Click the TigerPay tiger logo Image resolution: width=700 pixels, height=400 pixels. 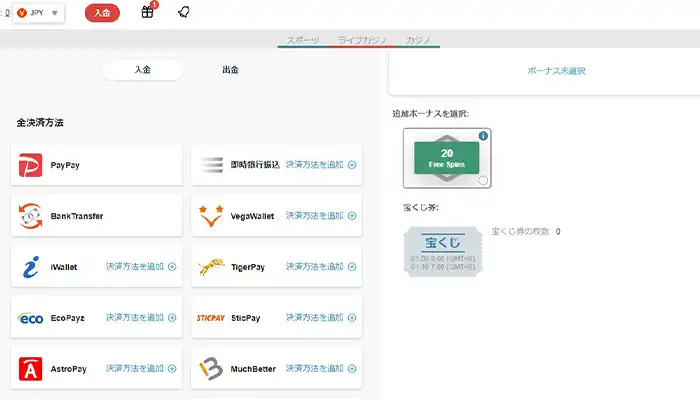click(211, 267)
